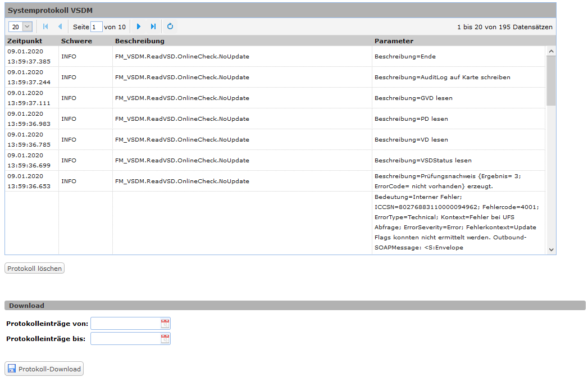Focus the Protokolleinträge von date field
Screen dimensions: 588x377
(125, 323)
